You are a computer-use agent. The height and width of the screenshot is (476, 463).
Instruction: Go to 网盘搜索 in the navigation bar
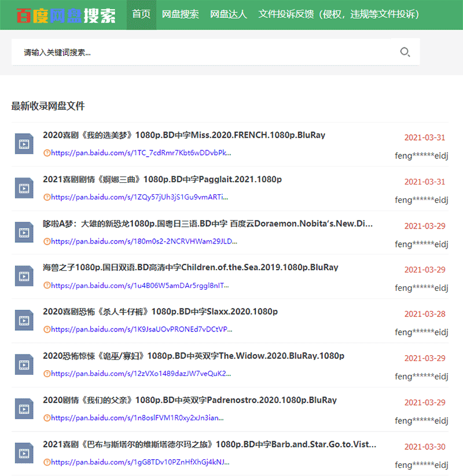(180, 14)
